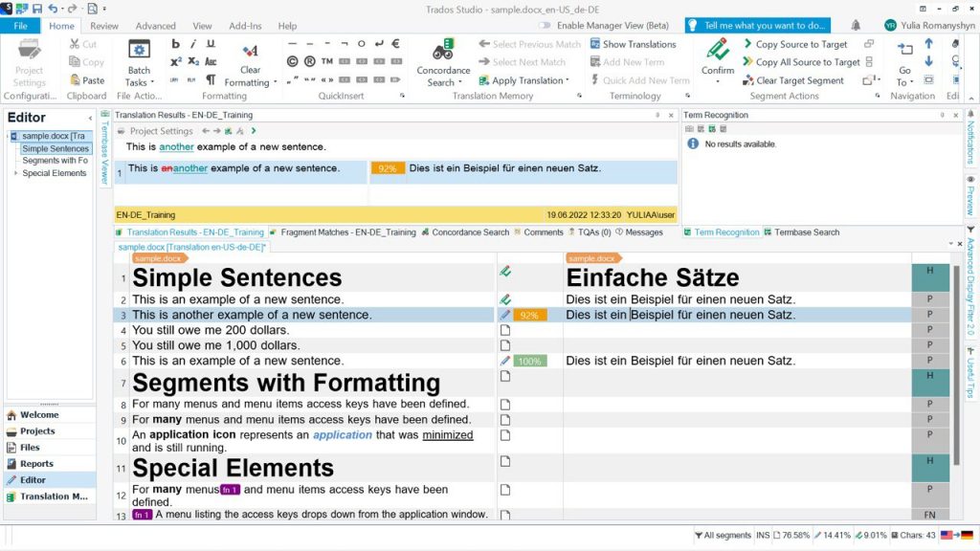Open the File menu tab
This screenshot has width=980, height=551.
[x=21, y=26]
